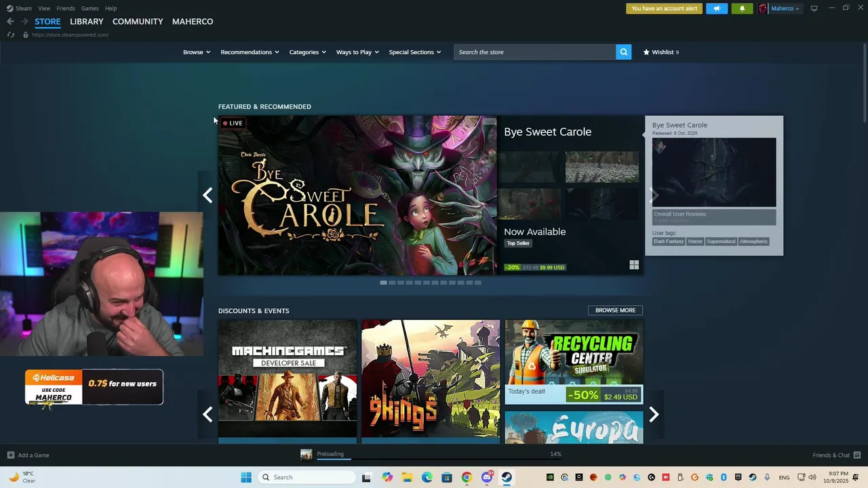Click the Windows platform icon on featured game

[634, 265]
